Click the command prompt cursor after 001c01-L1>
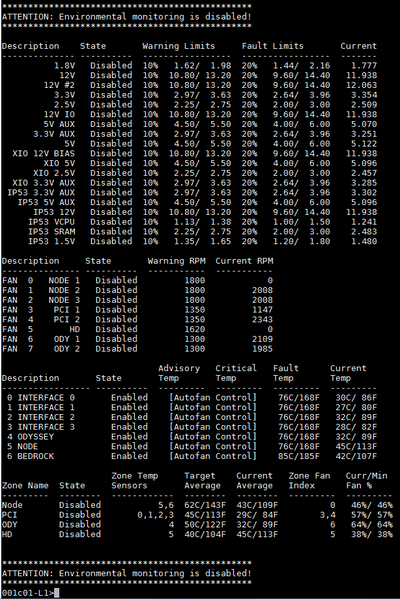Image resolution: width=400 pixels, height=599 pixels. (x=57, y=593)
